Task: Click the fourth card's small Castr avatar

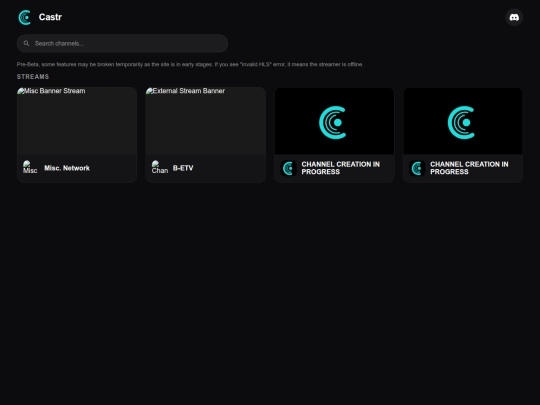Action: [x=417, y=168]
